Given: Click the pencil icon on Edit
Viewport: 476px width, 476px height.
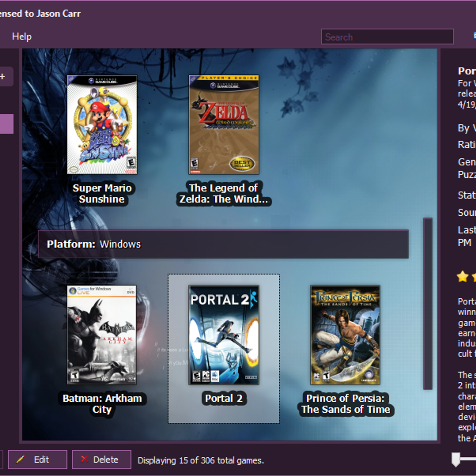Looking at the screenshot, I should pyautogui.click(x=20, y=459).
